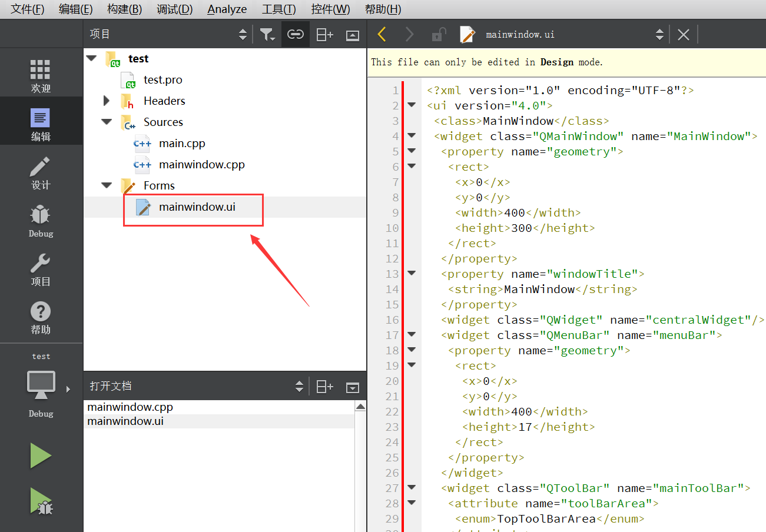Select mainwindow.ui under Forms
This screenshot has height=532, width=766.
(197, 207)
